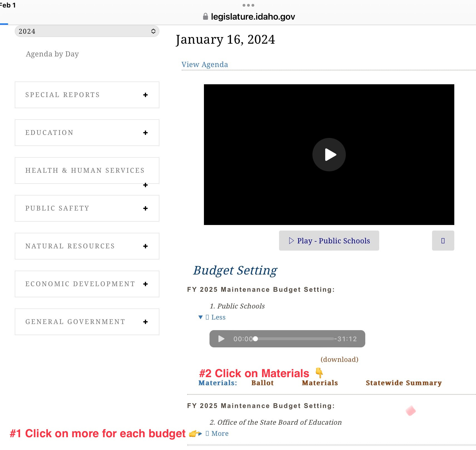This screenshot has width=476, height=450.
Task: Expand More for State Board of Education
Action: (x=217, y=434)
